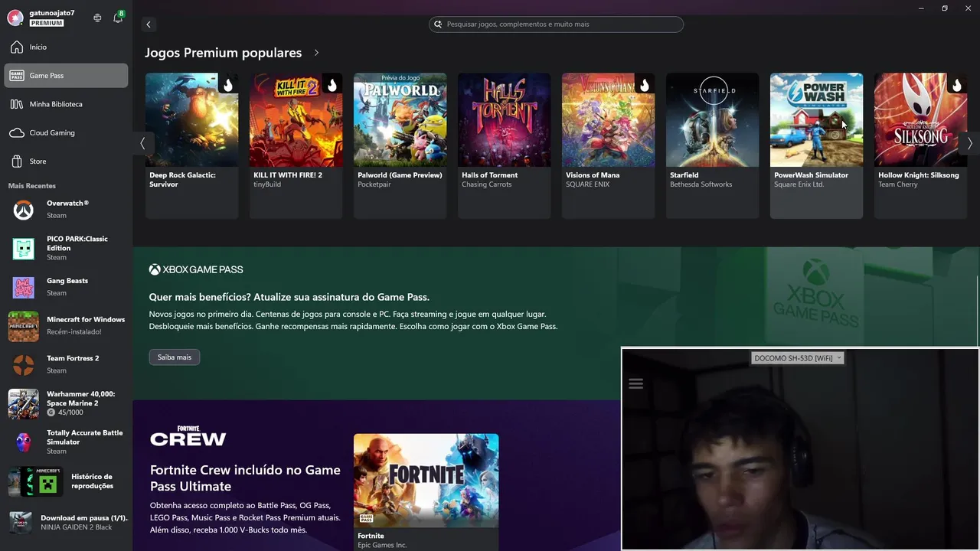Open the notifications bell icon
980x551 pixels.
(x=118, y=18)
